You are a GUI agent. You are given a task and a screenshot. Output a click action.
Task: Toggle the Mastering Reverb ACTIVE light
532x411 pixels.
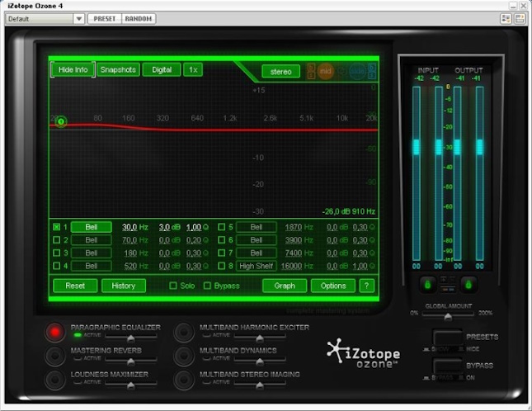[x=78, y=358]
